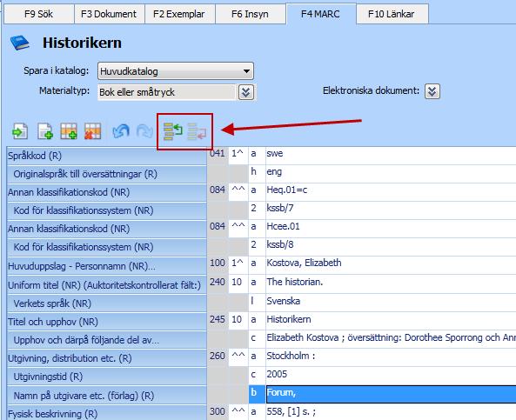Screen dimensions: 516x420
Task: Click the import record icon with green arrow
Action: coord(20,131)
